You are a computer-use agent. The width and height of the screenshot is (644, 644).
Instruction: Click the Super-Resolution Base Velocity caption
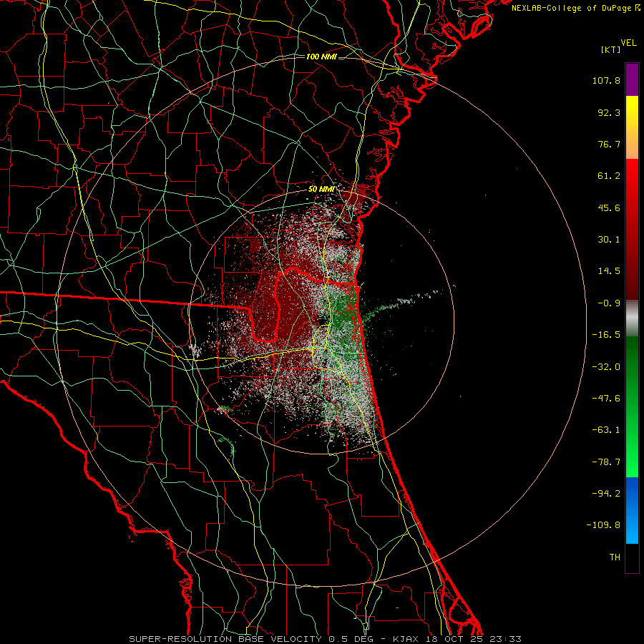[x=325, y=639]
